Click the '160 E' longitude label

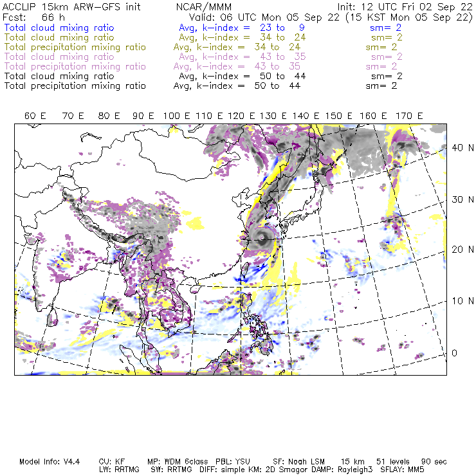(373, 116)
